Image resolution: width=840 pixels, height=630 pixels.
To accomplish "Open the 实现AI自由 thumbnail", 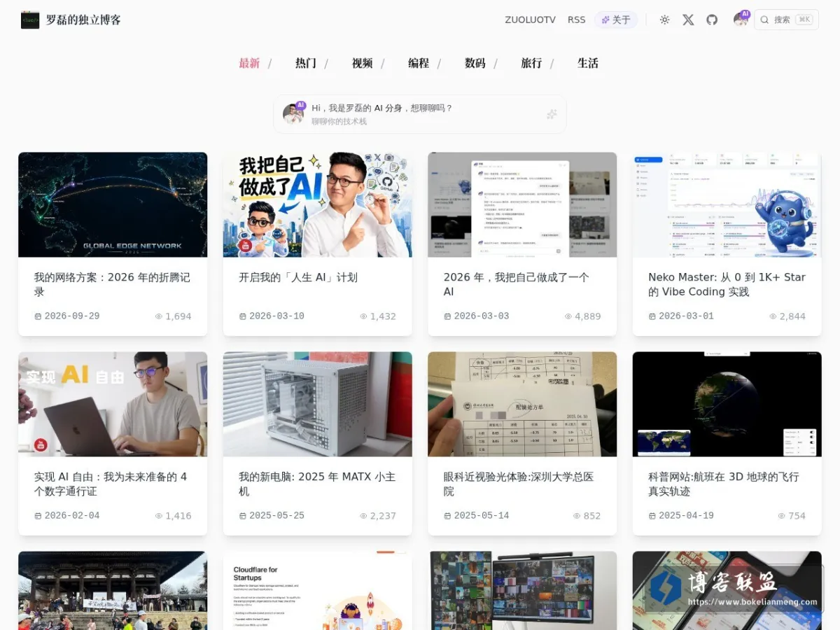I will pyautogui.click(x=113, y=404).
